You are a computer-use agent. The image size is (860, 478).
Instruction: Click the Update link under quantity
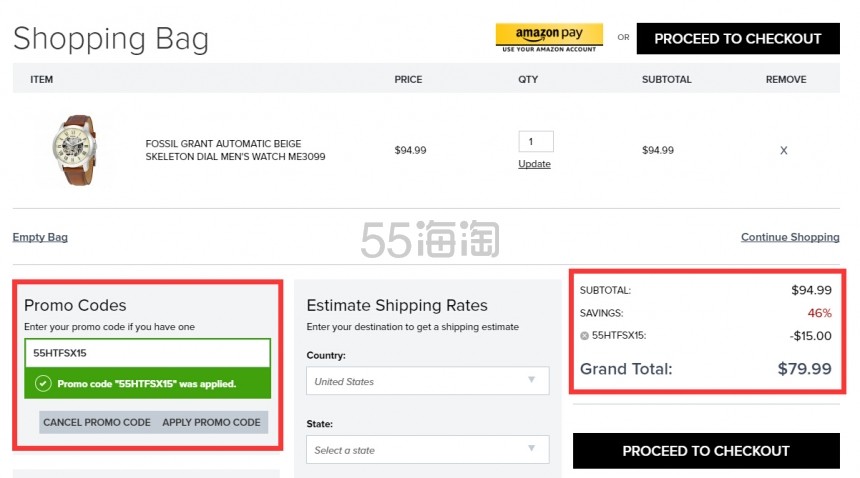pos(534,164)
